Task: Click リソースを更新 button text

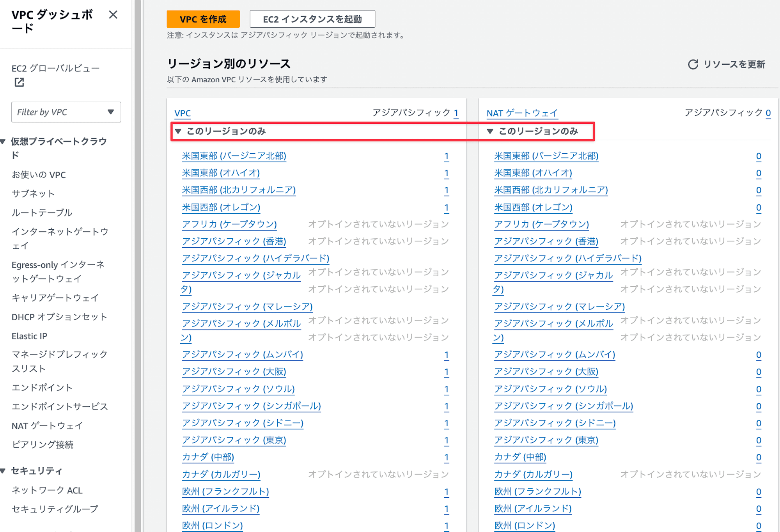Action: (734, 64)
